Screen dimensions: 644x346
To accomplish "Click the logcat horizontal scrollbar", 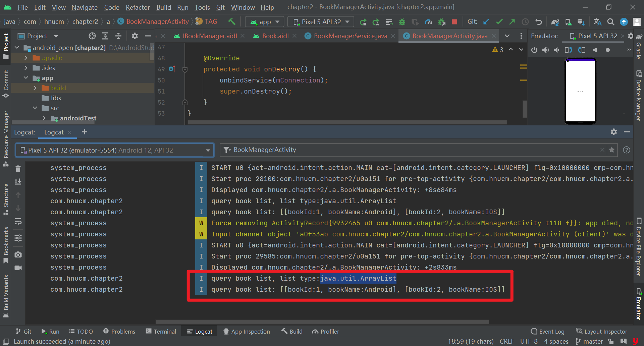I will point(322,322).
